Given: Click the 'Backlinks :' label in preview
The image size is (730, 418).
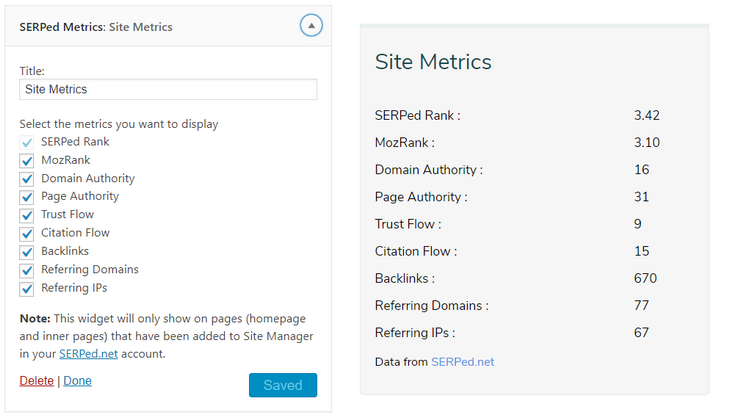Looking at the screenshot, I should [405, 278].
